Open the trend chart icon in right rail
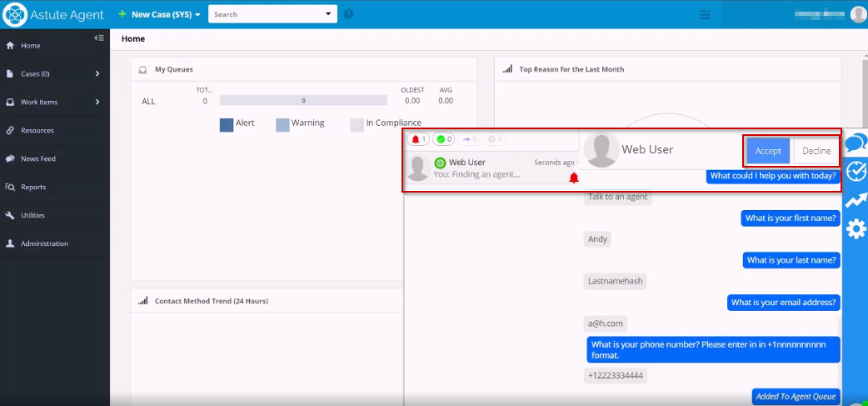Image resolution: width=868 pixels, height=406 pixels. click(856, 200)
